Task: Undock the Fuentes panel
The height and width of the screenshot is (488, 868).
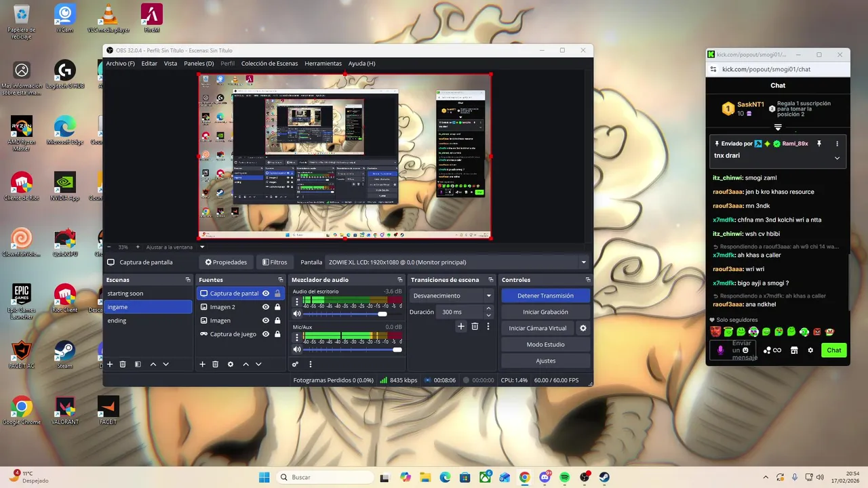Action: pyautogui.click(x=281, y=280)
